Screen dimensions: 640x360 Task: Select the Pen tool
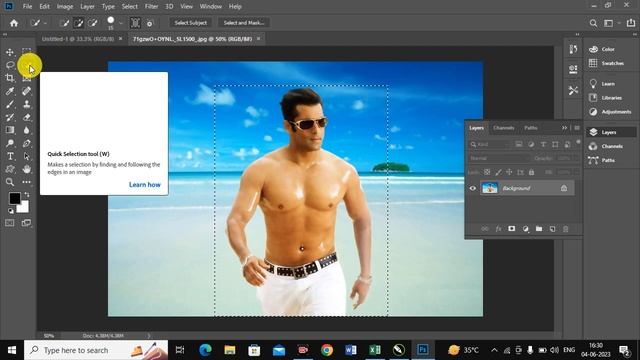point(27,143)
